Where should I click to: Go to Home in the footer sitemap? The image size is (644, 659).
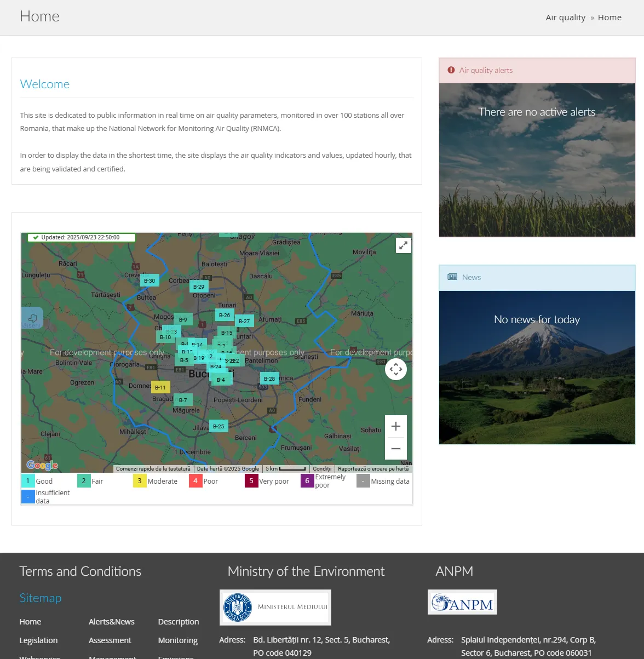click(x=30, y=622)
